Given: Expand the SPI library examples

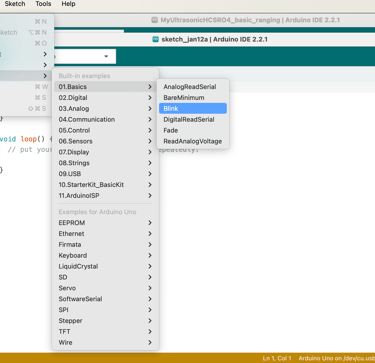Looking at the screenshot, I should (105, 310).
